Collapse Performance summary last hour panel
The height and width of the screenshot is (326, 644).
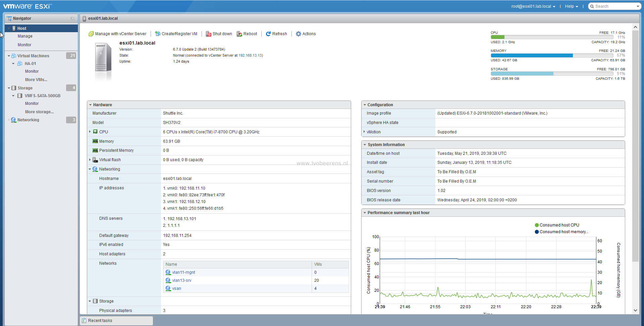365,213
